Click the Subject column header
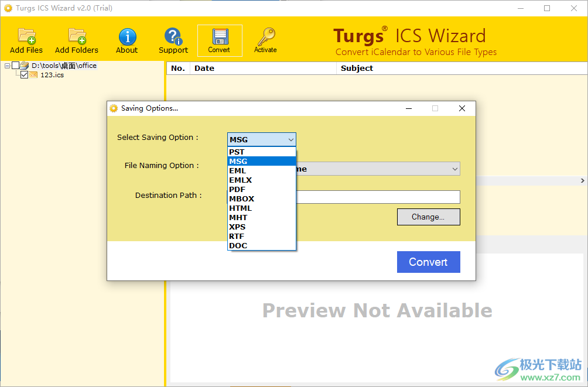This screenshot has width=588, height=387. tap(462, 69)
